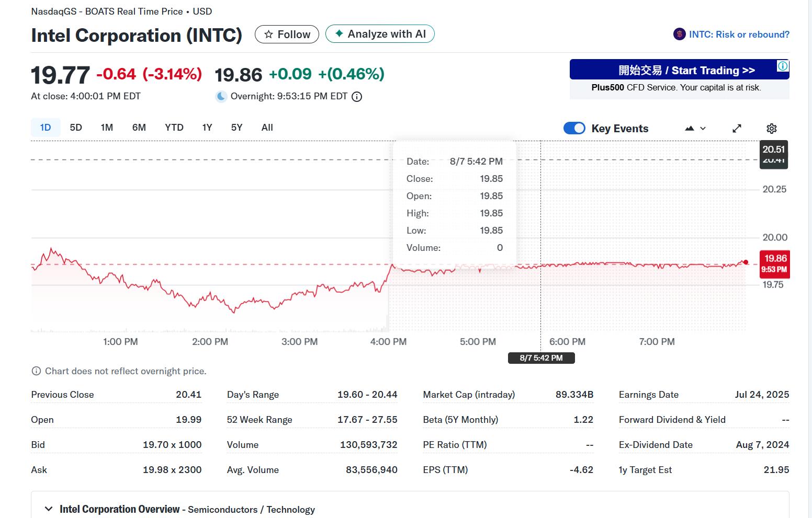The width and height of the screenshot is (812, 518).
Task: Select the 1M range tab
Action: pos(107,128)
